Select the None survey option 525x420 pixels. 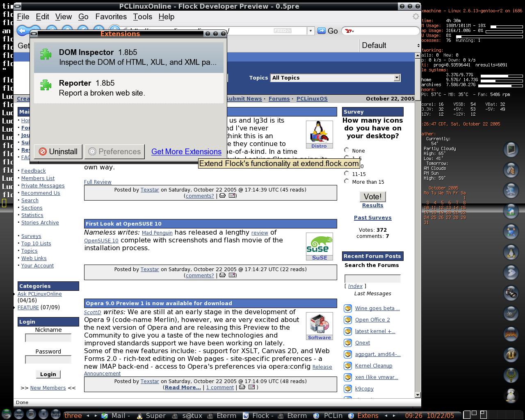click(347, 150)
